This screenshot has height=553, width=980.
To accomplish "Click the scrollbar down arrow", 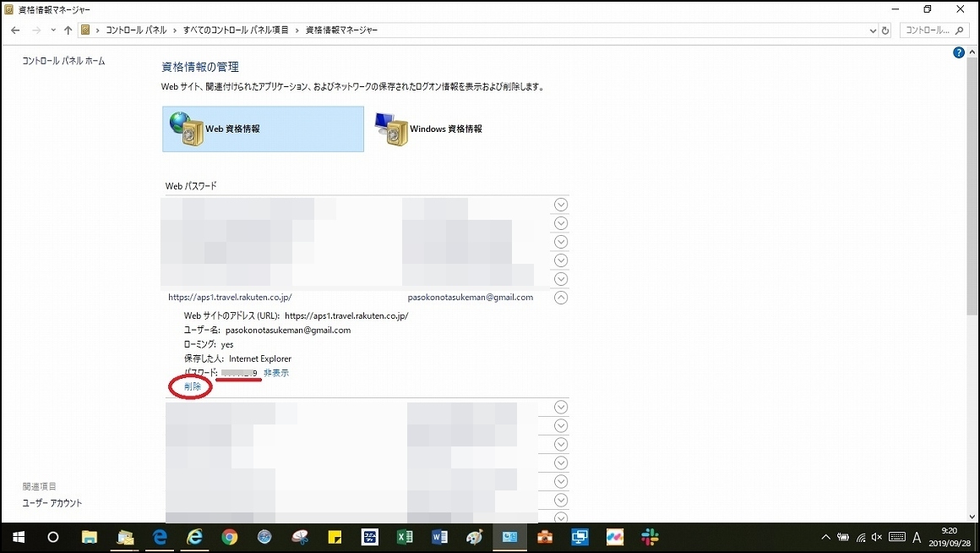I will (x=972, y=517).
